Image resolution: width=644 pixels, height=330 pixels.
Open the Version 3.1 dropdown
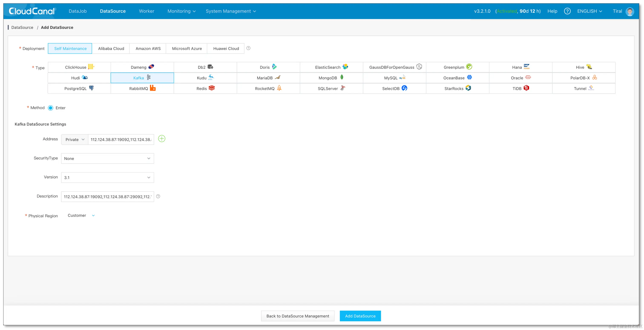tap(108, 177)
